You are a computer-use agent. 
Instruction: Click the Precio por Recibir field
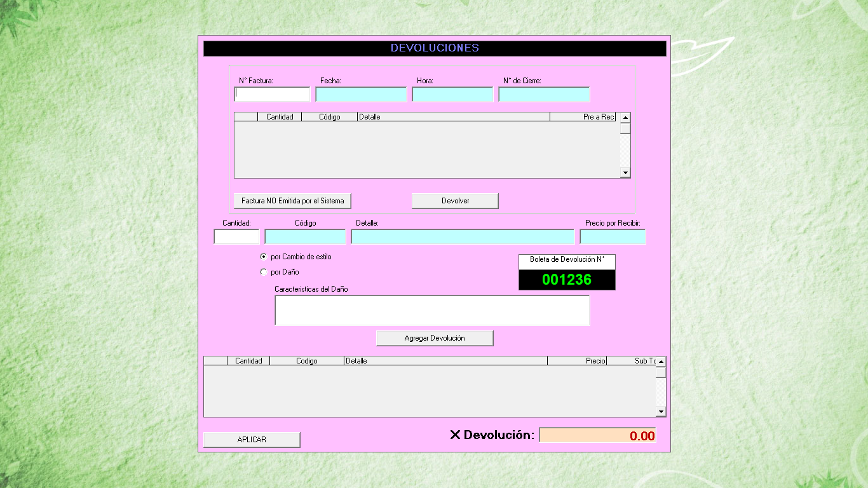613,237
